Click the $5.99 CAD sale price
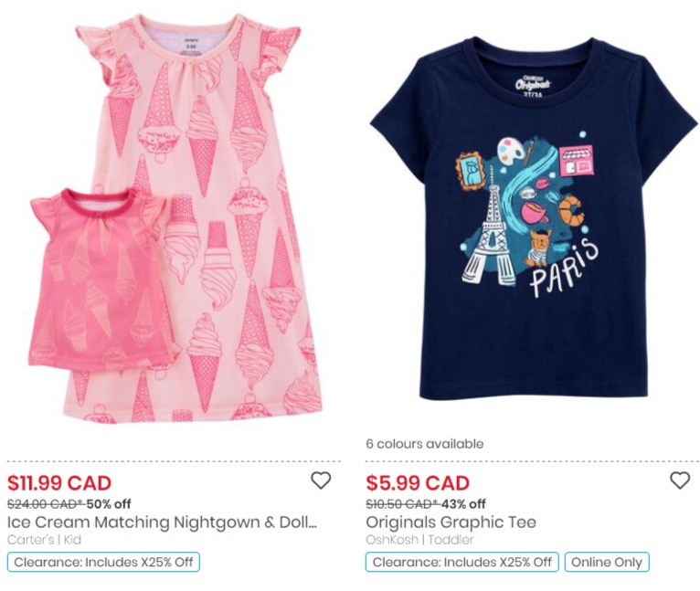Image resolution: width=700 pixels, height=591 pixels. click(x=418, y=483)
